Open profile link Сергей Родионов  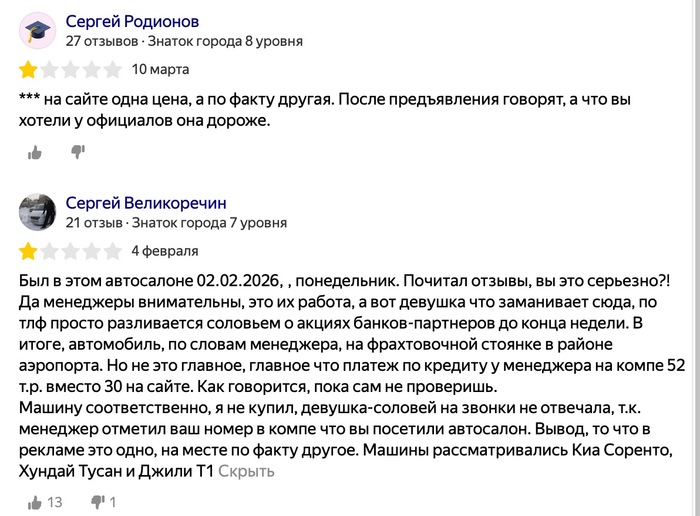(132, 21)
